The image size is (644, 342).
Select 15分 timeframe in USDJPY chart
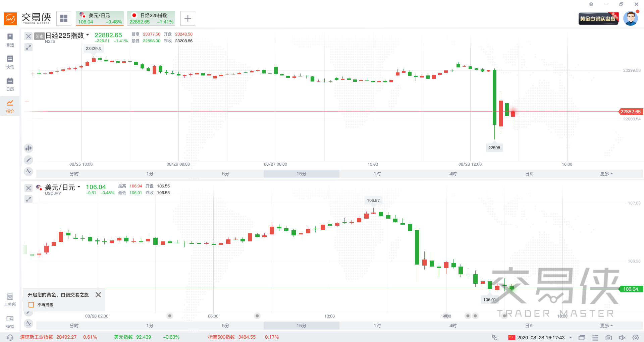pos(302,326)
